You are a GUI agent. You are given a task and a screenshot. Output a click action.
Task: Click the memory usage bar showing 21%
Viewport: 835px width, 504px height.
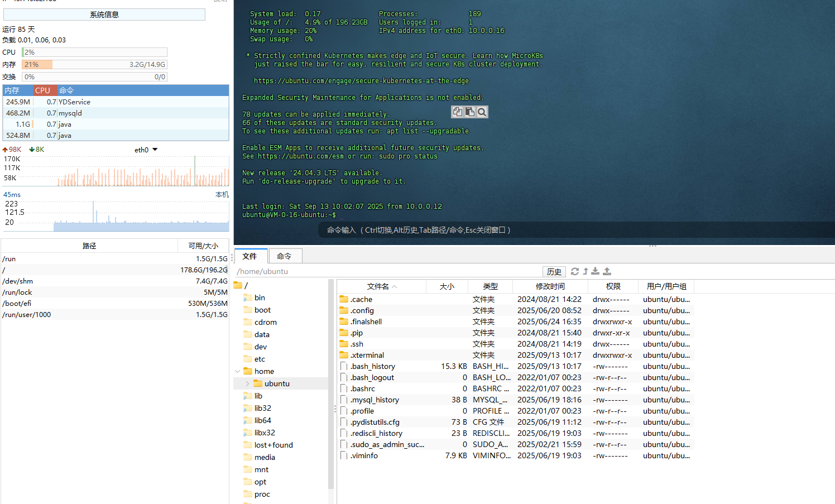coord(94,65)
